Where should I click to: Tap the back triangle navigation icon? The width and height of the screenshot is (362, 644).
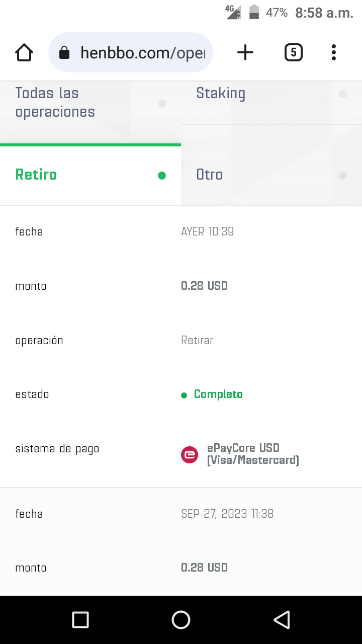282,620
